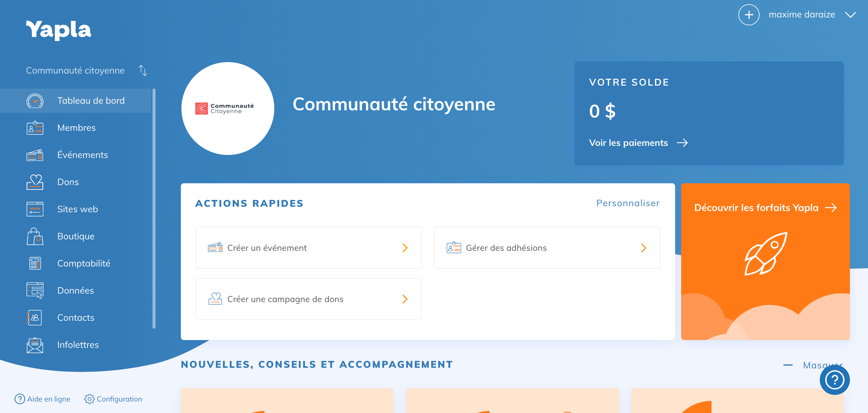Open the Configuration gear icon
The image size is (868, 413).
tap(89, 399)
